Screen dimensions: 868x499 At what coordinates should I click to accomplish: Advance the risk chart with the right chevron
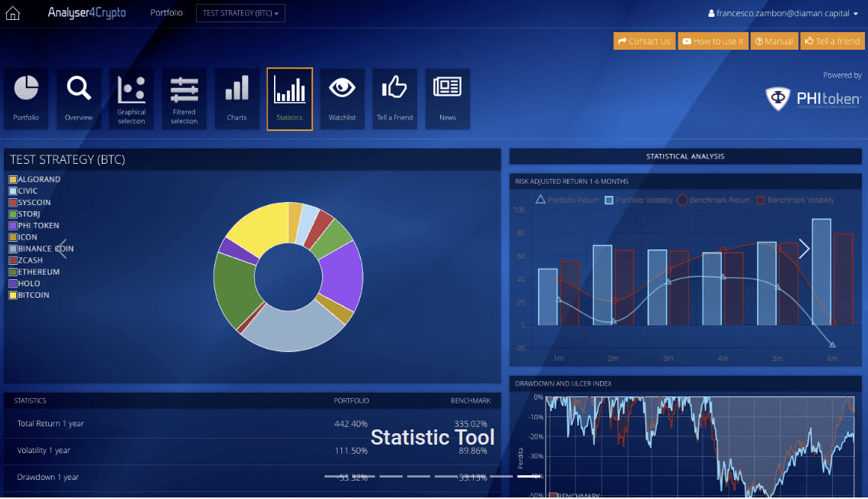point(804,249)
